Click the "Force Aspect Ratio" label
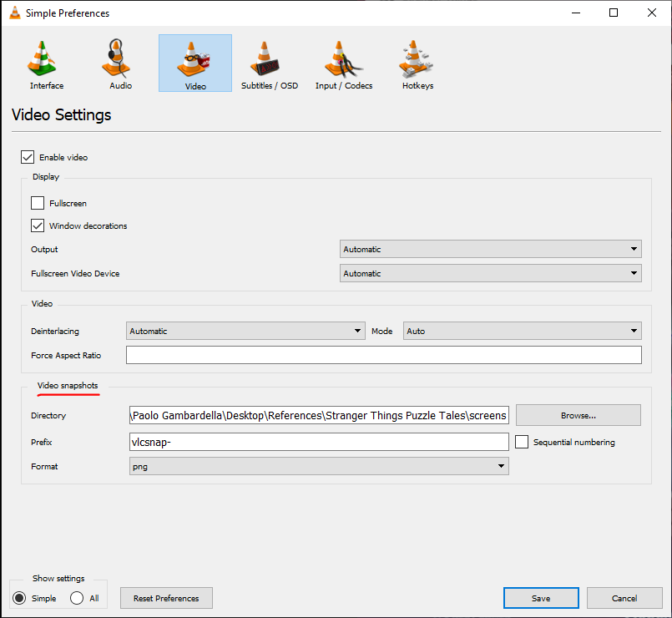The width and height of the screenshot is (672, 618). [x=66, y=356]
